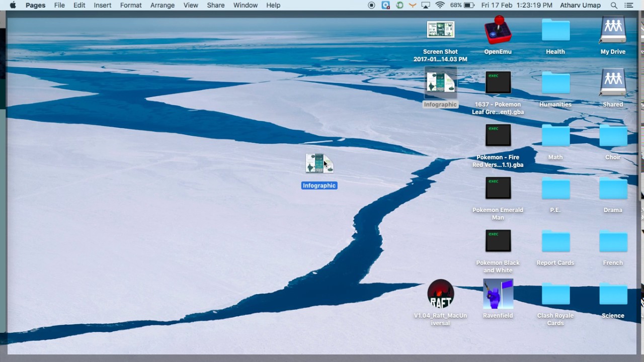Viewport: 644px width, 362px height.
Task: Select the Clash Royale Cards folder
Action: 555,295
